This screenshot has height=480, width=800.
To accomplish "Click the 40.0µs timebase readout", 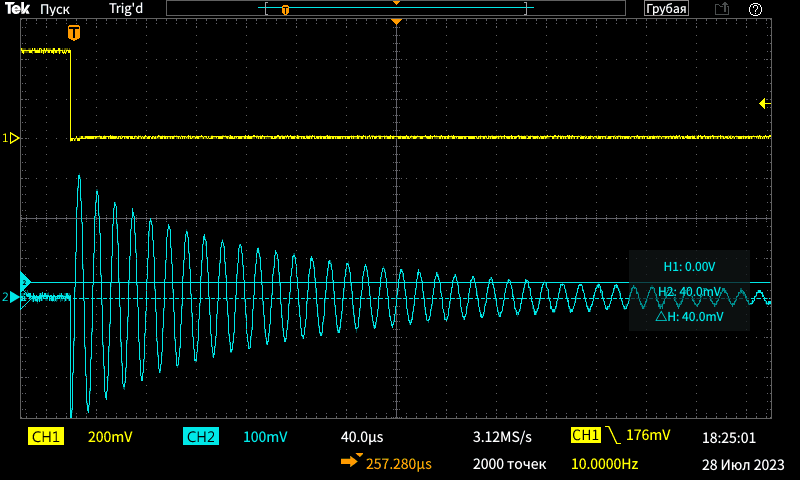I will 362,437.
